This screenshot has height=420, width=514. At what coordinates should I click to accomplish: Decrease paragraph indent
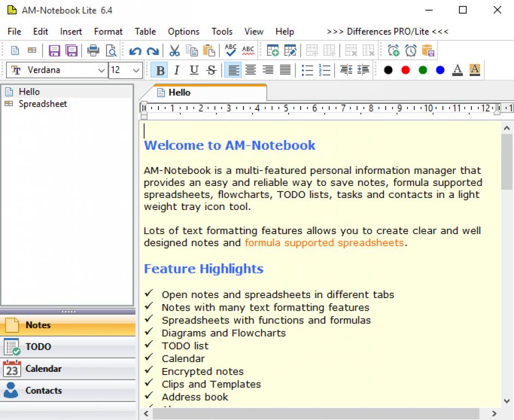point(346,70)
